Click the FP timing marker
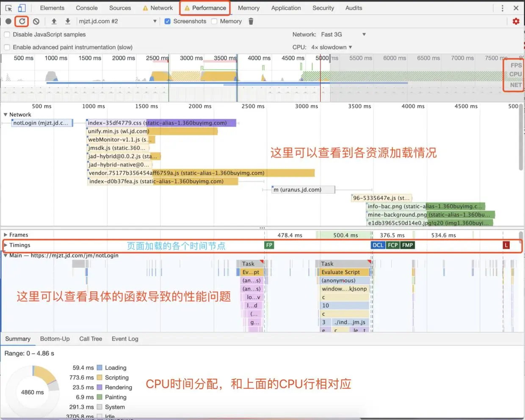This screenshot has width=525, height=420. (x=269, y=245)
